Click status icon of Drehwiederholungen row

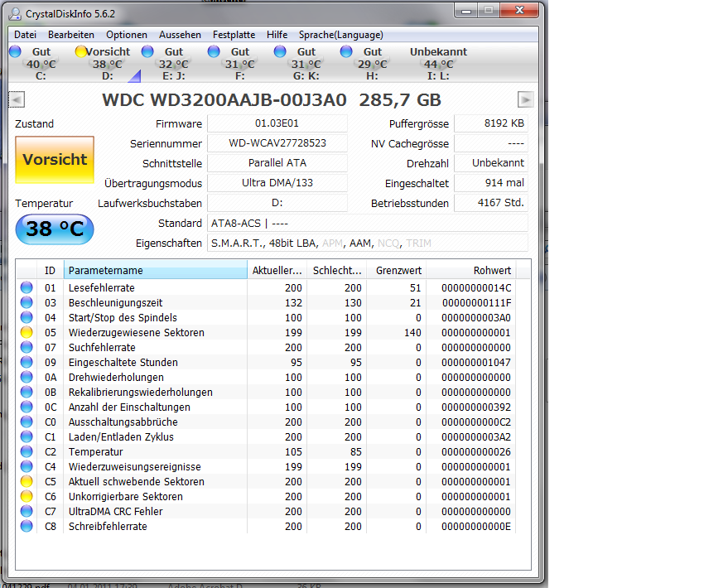pyautogui.click(x=27, y=377)
